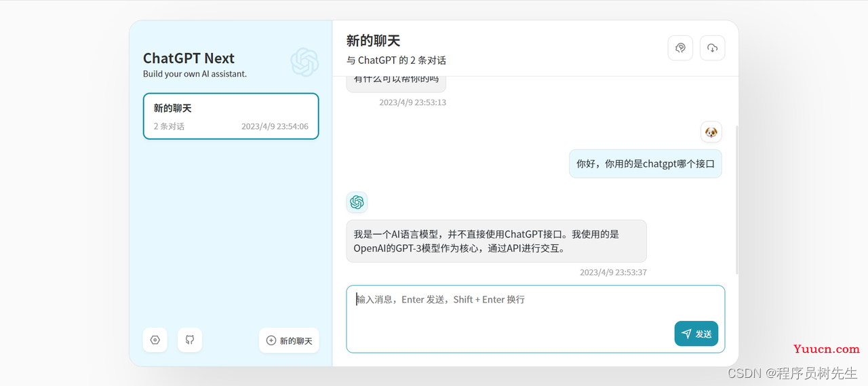Image resolution: width=868 pixels, height=386 pixels.
Task: Click the export chat download icon
Action: (x=713, y=48)
